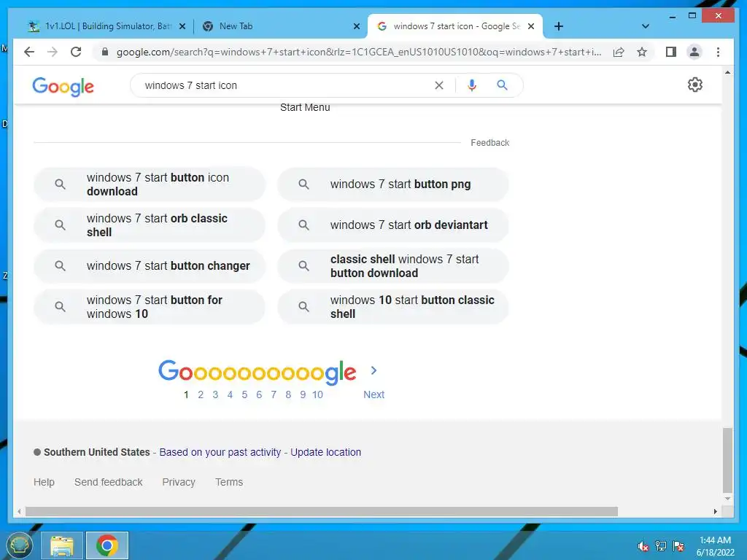Open the Action Center flag icon

(678, 546)
